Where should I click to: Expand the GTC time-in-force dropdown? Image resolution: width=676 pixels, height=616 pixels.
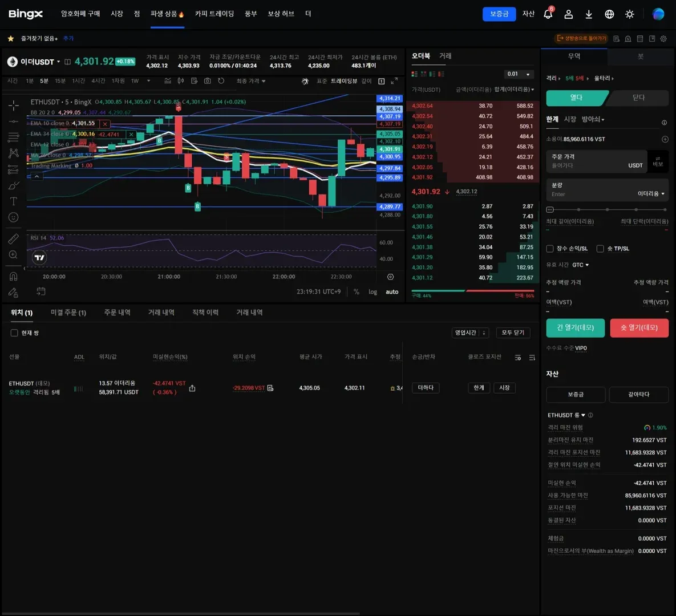[x=580, y=265]
